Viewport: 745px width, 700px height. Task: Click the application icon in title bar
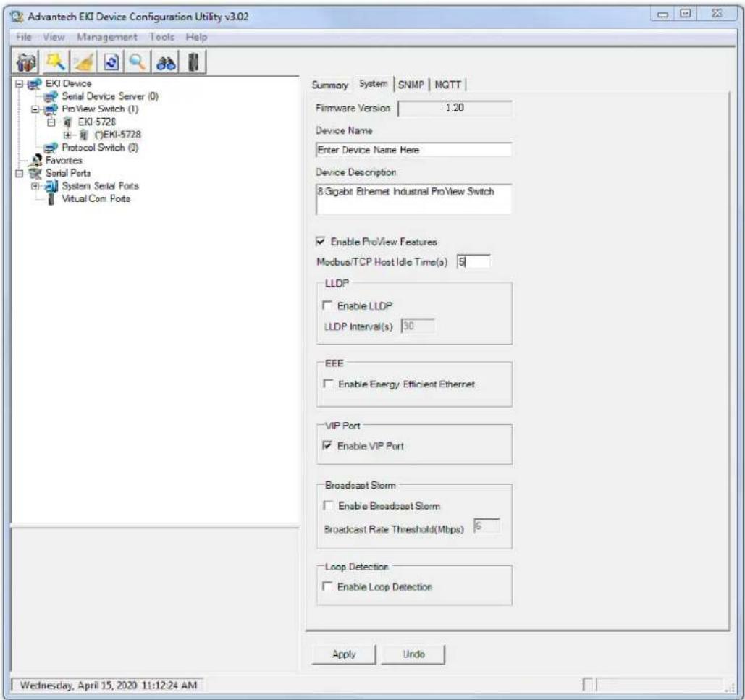point(17,17)
